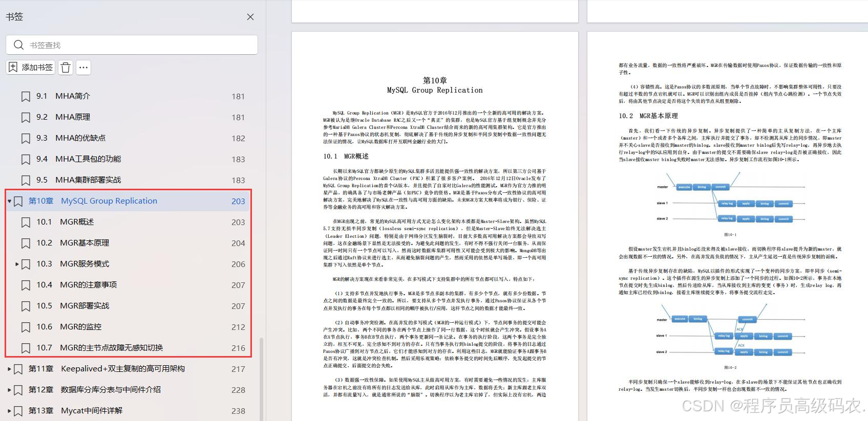Viewport: 868px width, 421px height.
Task: Open 第11章 Keepalived+双主复制的高可用架构
Action: pyautogui.click(x=107, y=369)
